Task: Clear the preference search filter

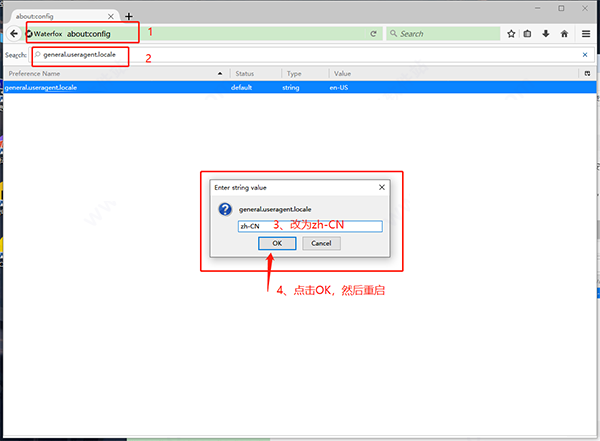Action: [x=585, y=54]
